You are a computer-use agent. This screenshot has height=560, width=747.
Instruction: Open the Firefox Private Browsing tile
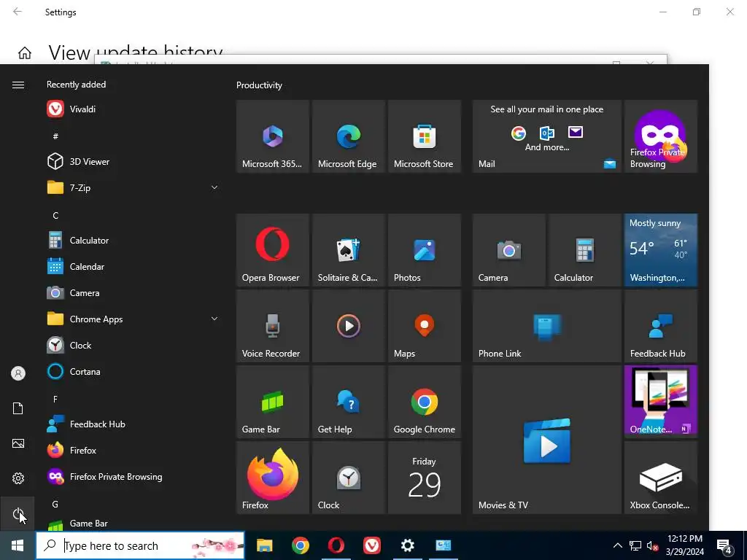click(x=661, y=136)
